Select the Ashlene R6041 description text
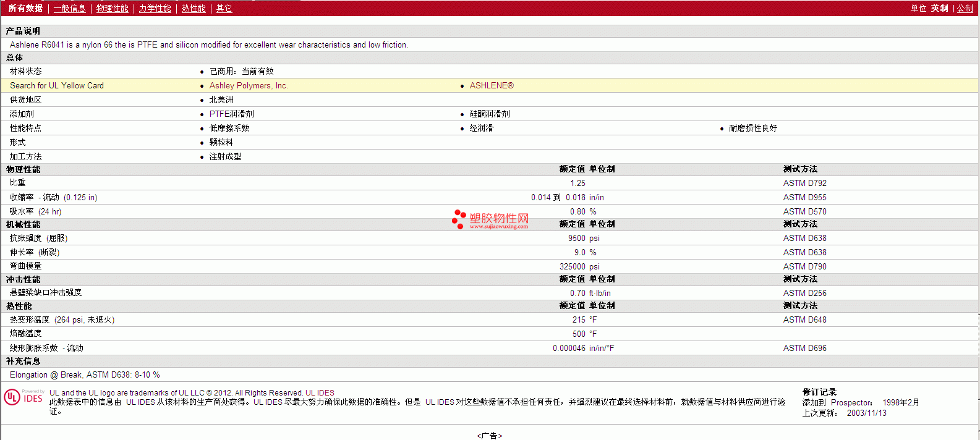Viewport: 980px width, 440px height. 209,45
